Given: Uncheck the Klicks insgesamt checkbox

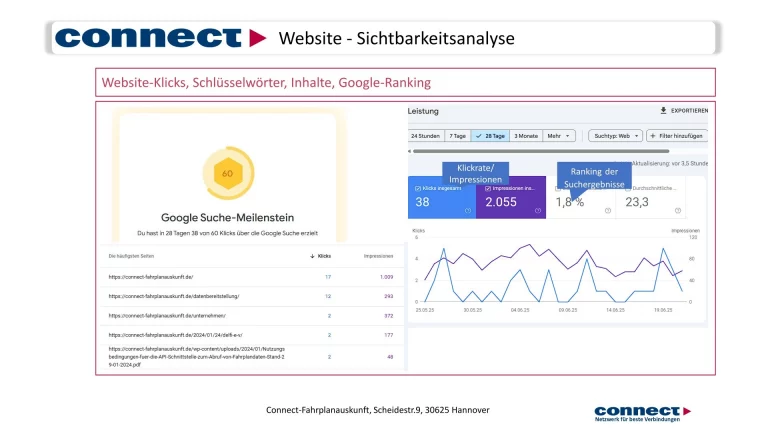Looking at the screenshot, I should [x=418, y=188].
